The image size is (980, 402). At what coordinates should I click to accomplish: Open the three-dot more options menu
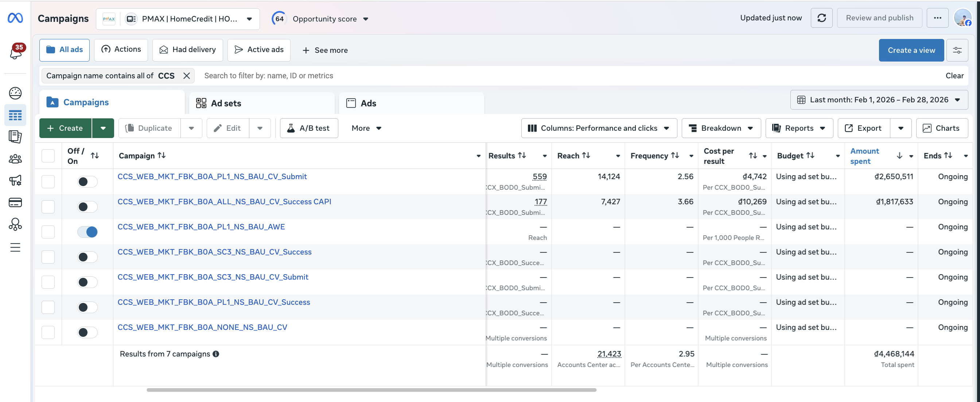point(937,18)
